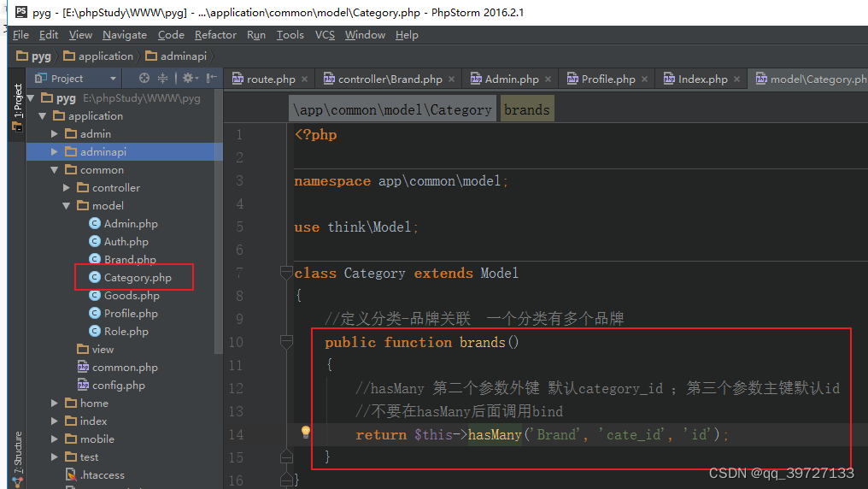Viewport: 868px width, 489px height.
Task: Expand the mobile folder
Action: coord(55,439)
